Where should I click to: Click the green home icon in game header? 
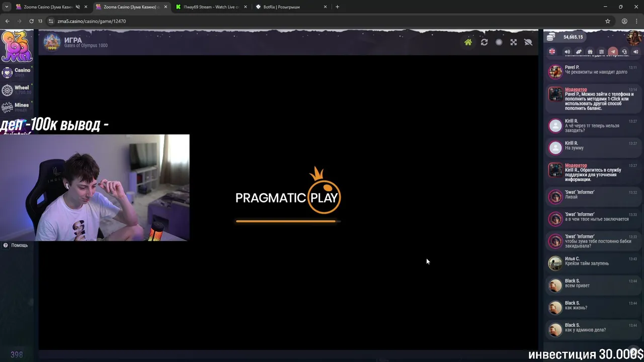tap(468, 42)
